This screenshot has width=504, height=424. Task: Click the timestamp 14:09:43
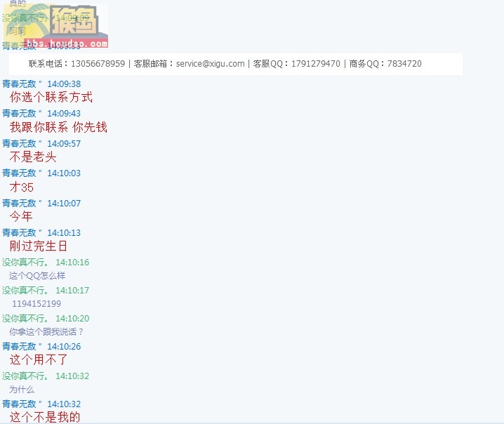point(64,114)
